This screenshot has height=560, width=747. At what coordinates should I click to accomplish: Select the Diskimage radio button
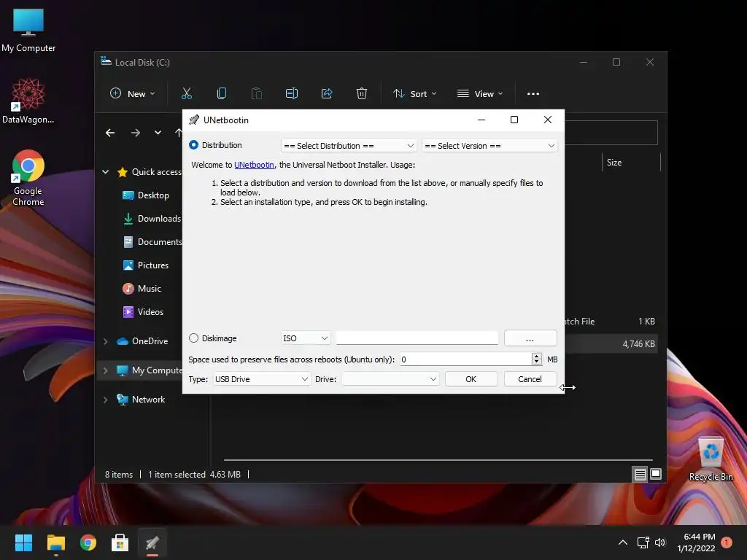tap(193, 338)
